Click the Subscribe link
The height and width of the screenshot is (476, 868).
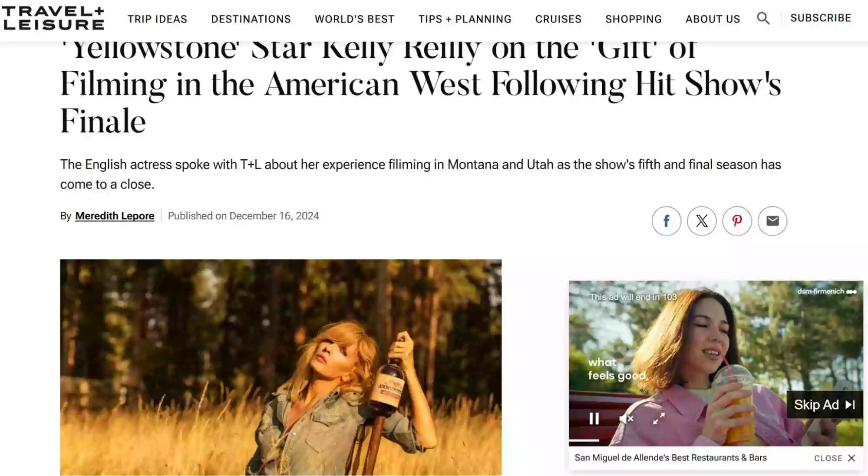(821, 18)
